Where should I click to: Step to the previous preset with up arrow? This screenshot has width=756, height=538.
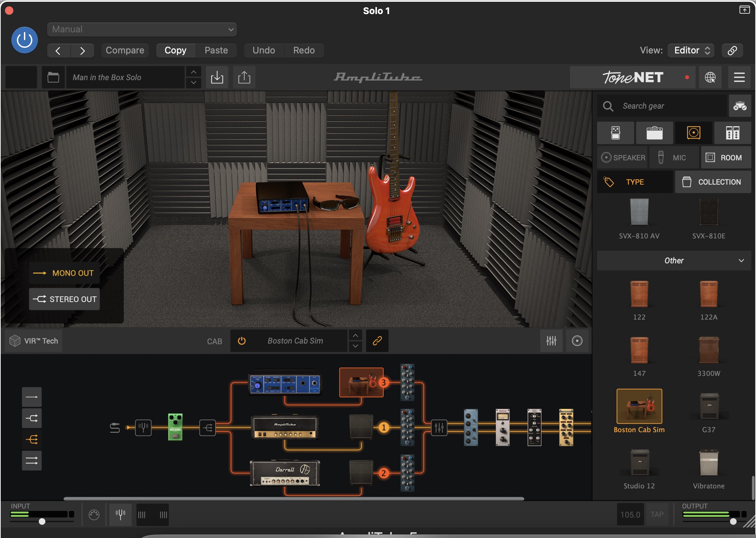(x=193, y=72)
